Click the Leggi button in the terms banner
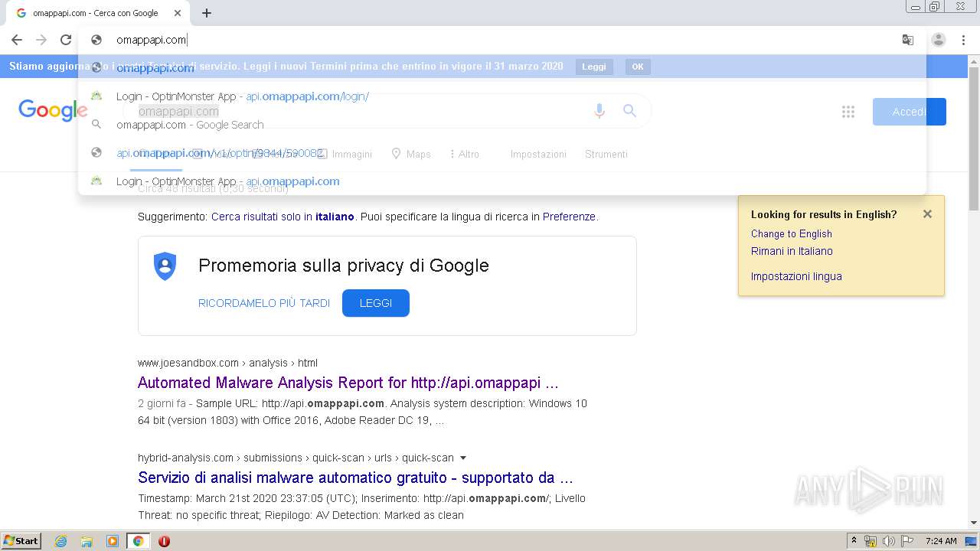 pos(594,67)
